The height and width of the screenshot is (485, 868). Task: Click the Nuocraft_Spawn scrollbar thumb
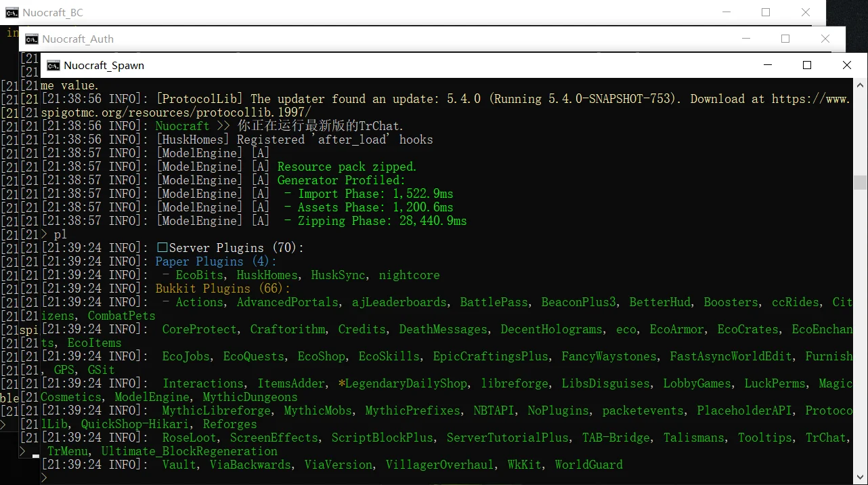point(860,183)
